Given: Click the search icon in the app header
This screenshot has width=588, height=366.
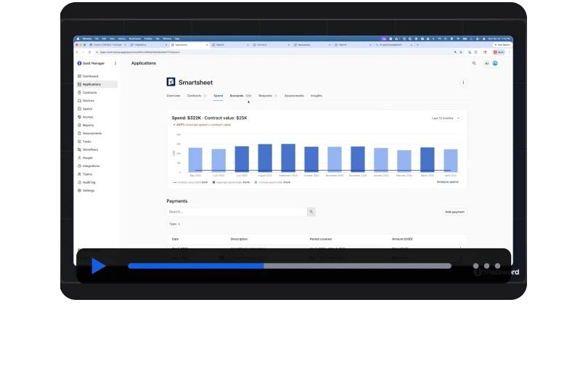Looking at the screenshot, I should click(474, 63).
